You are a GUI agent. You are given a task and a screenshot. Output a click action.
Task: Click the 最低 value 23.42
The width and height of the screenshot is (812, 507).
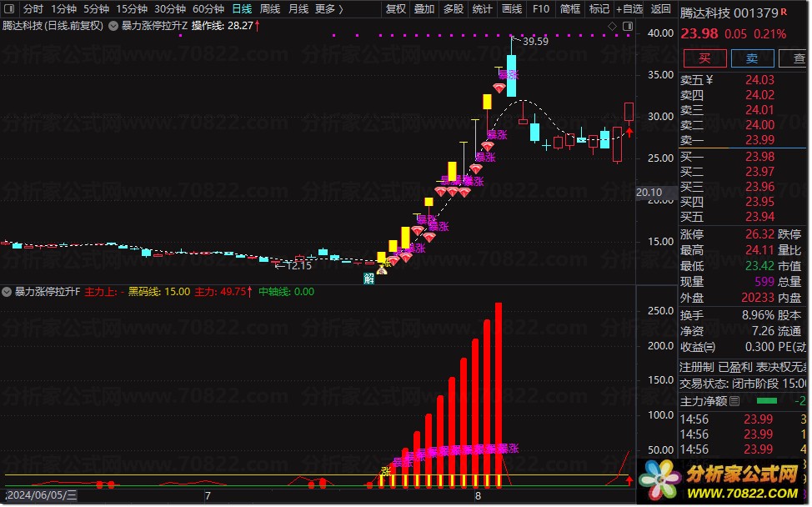(x=759, y=266)
